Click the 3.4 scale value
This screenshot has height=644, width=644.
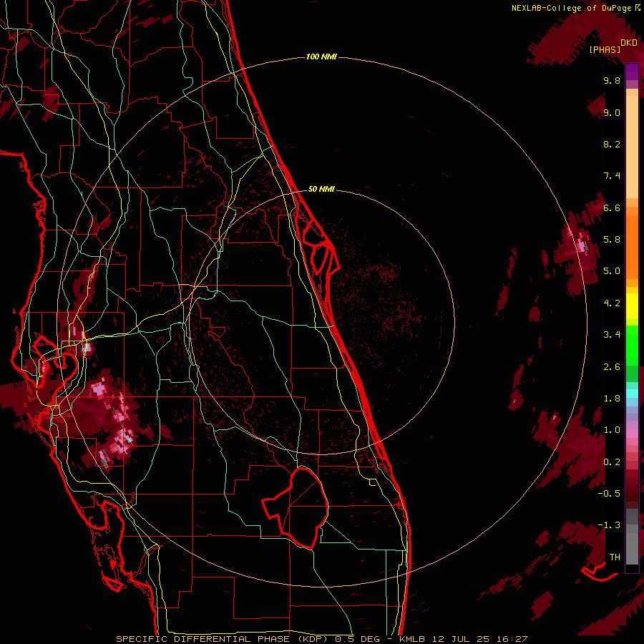612,335
